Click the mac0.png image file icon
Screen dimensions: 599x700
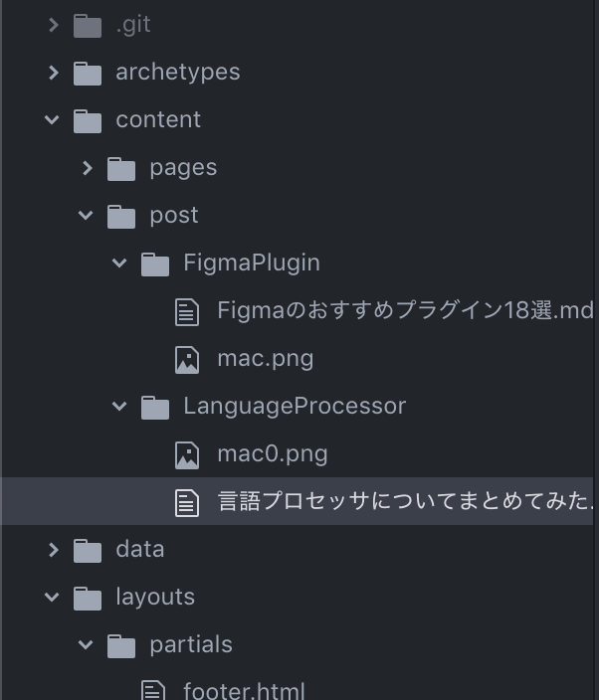tap(187, 455)
